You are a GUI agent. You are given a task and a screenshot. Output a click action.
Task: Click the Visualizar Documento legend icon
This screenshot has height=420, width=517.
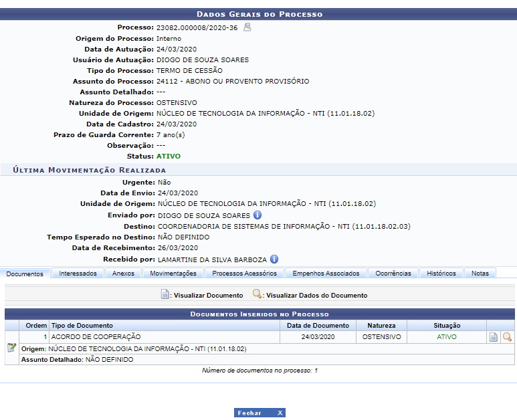point(165,294)
